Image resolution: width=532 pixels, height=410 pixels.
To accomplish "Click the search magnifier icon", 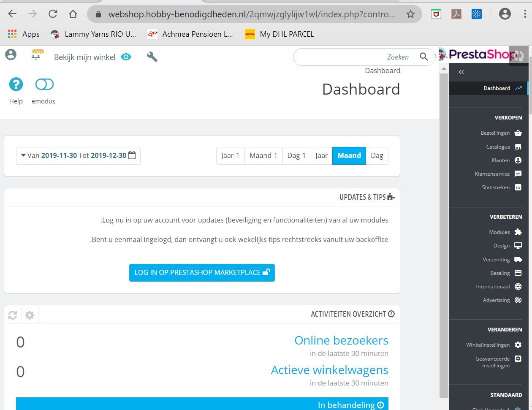I will coord(424,57).
